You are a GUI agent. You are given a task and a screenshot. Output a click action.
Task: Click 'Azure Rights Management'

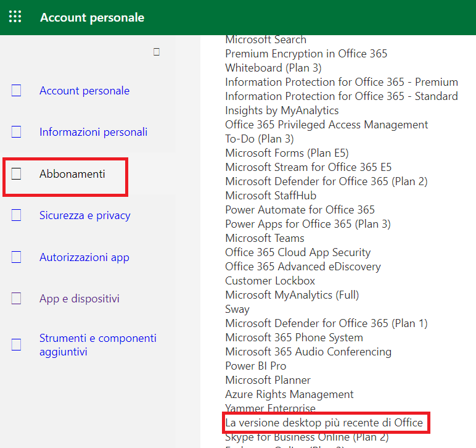(x=289, y=394)
